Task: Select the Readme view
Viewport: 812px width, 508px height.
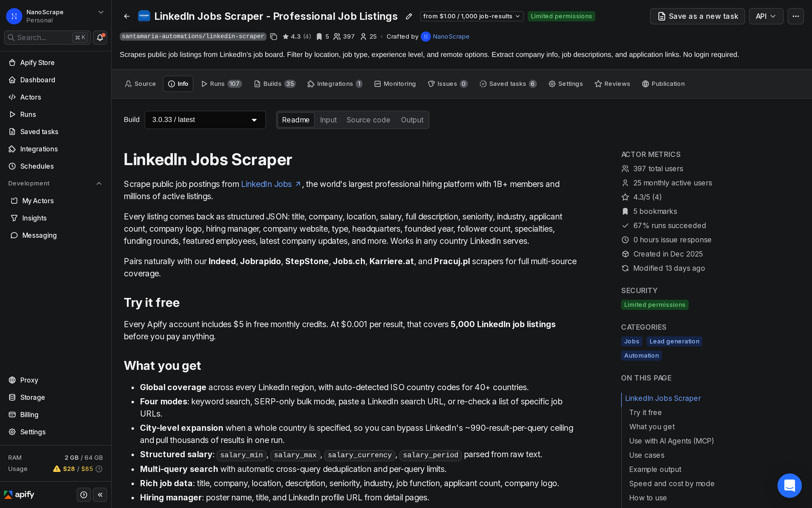Action: [x=296, y=120]
